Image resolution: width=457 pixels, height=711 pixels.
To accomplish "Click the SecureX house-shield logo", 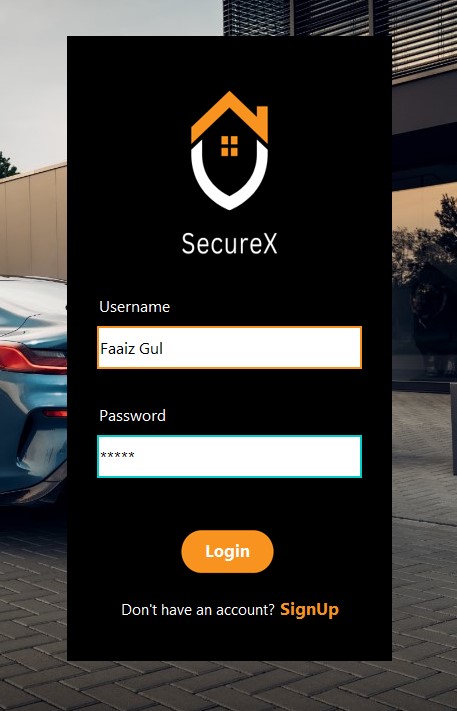I will point(229,151).
